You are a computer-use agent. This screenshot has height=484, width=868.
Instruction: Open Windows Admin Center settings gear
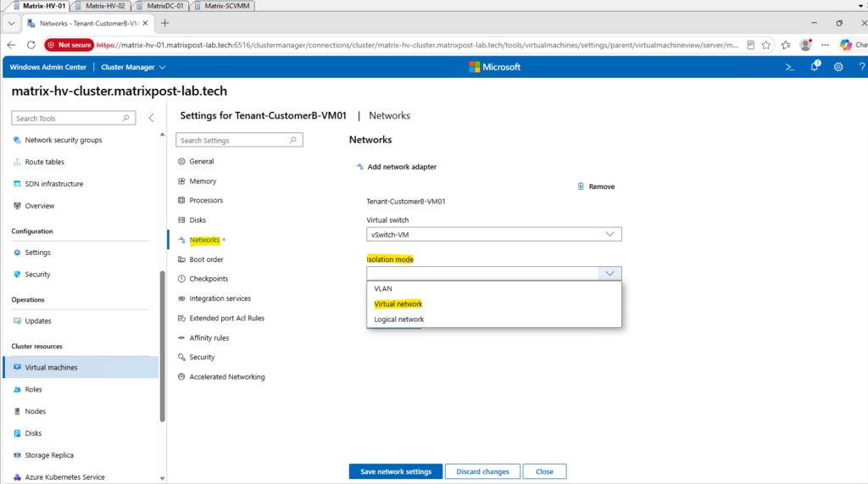(838, 67)
